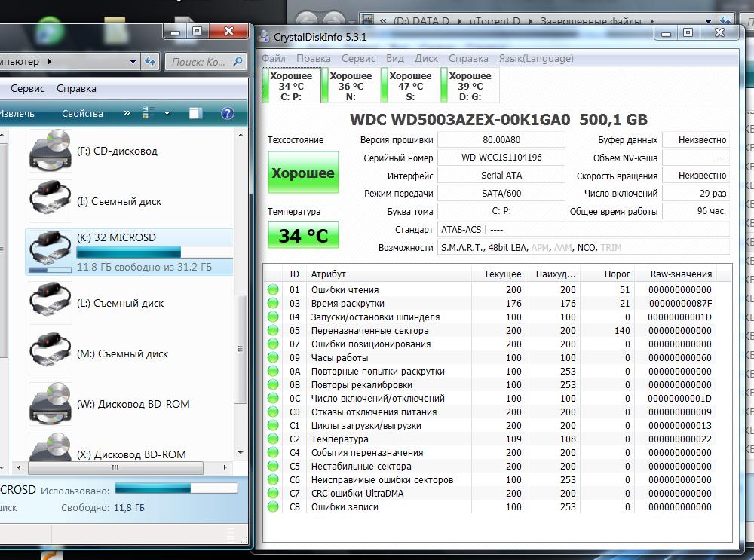Click the blue help question mark icon
This screenshot has height=560, width=754.
[227, 113]
